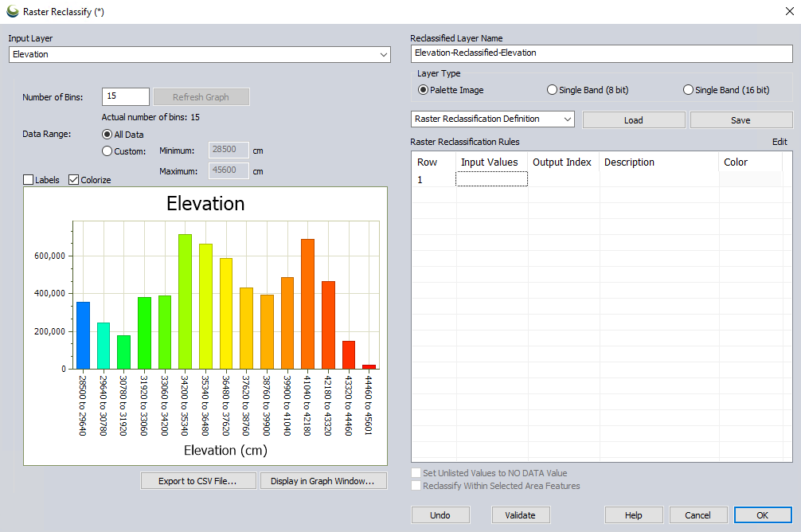The image size is (801, 532).
Task: Click Export to CSV File button
Action: pos(198,481)
